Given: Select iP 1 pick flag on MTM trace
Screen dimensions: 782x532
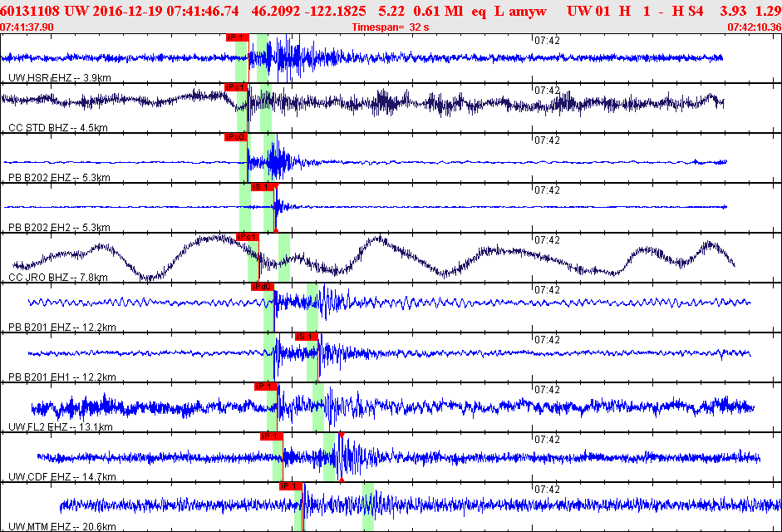Looking at the screenshot, I should pos(291,486).
